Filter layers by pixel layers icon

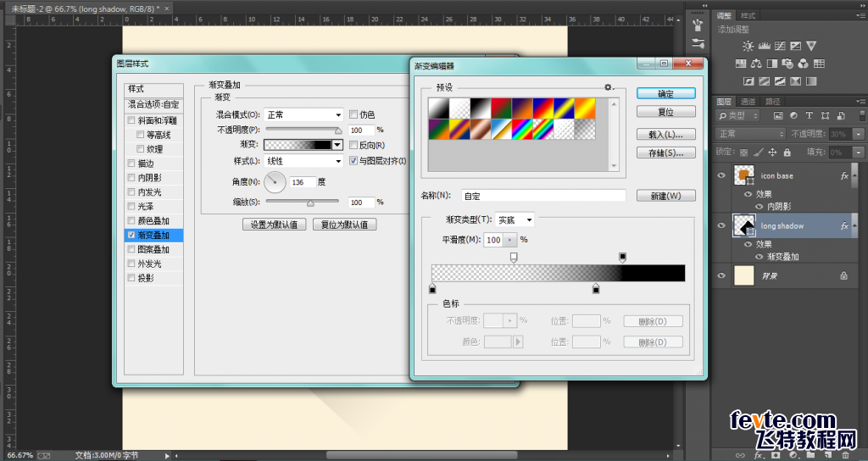click(778, 115)
